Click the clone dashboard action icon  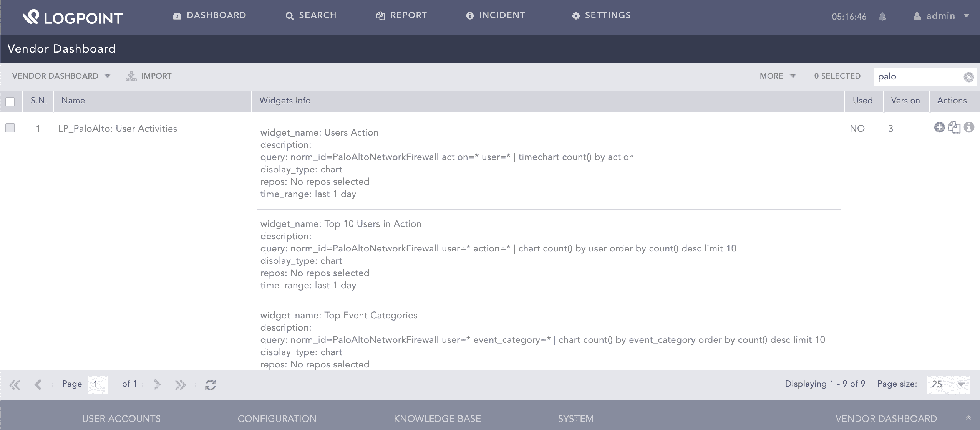point(954,127)
